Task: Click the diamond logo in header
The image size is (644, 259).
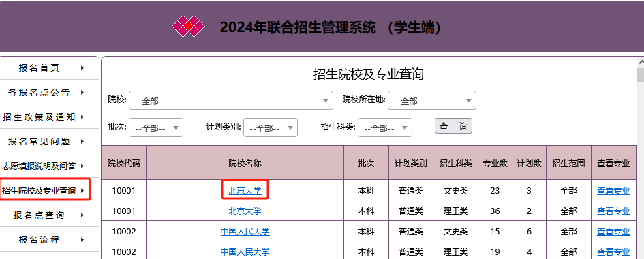Action: point(188,27)
